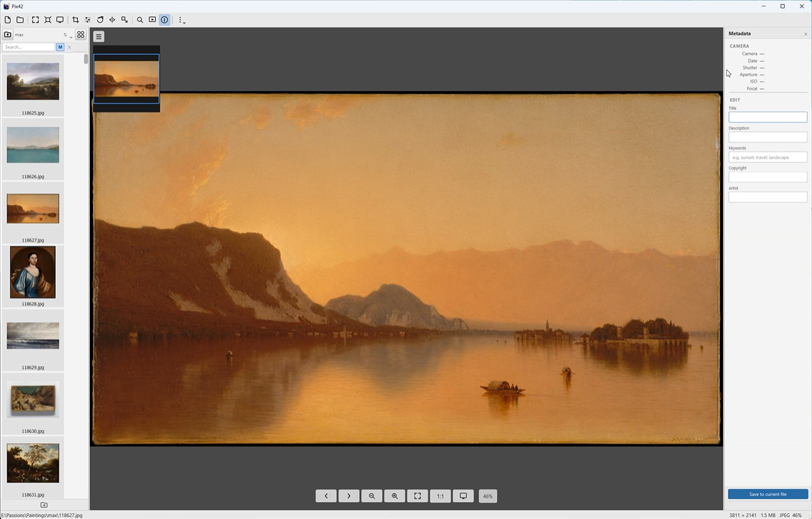This screenshot has height=519, width=812.
Task: Click the new file icon in toolbar
Action: (x=8, y=20)
